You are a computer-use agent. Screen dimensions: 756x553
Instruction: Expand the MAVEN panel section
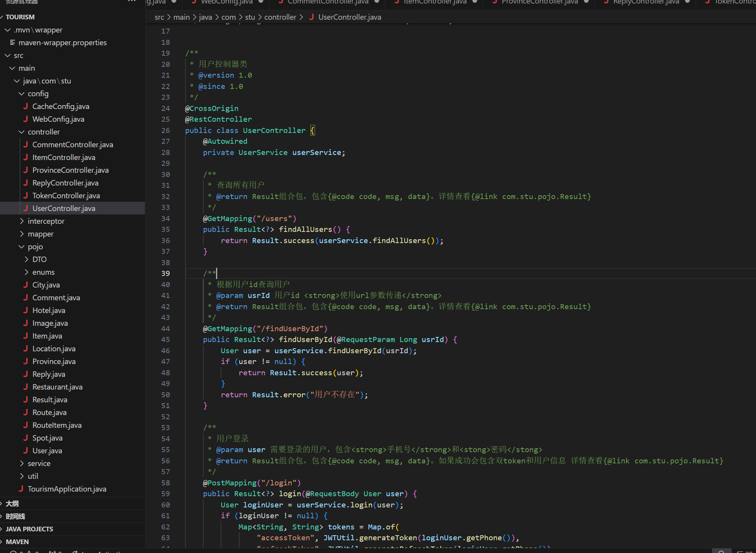point(17,542)
